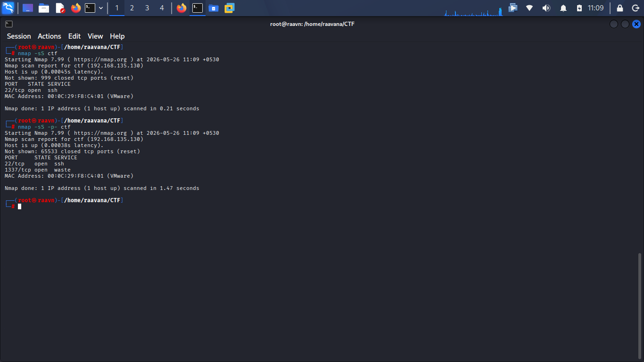
Task: Click the CPU usage graph monitor
Action: [x=473, y=8]
